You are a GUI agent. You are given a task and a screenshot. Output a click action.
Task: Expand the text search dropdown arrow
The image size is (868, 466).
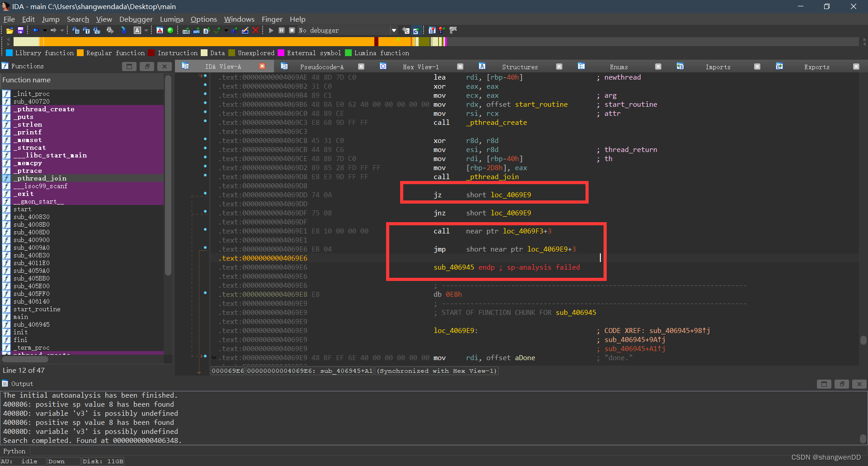[x=146, y=30]
